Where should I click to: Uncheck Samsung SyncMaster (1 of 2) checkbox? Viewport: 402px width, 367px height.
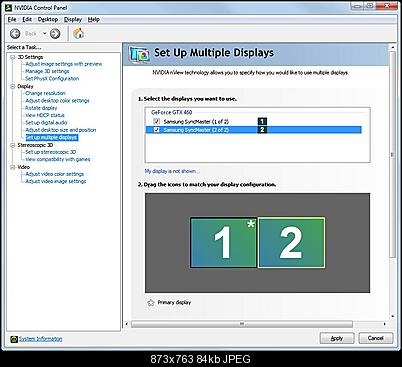pos(156,121)
